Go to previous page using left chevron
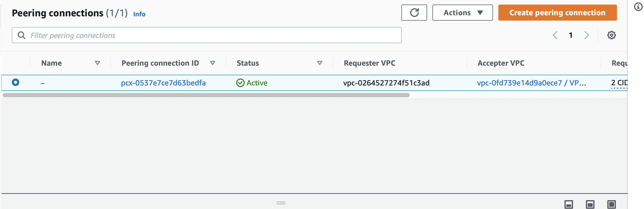Image resolution: width=644 pixels, height=209 pixels. click(x=555, y=35)
